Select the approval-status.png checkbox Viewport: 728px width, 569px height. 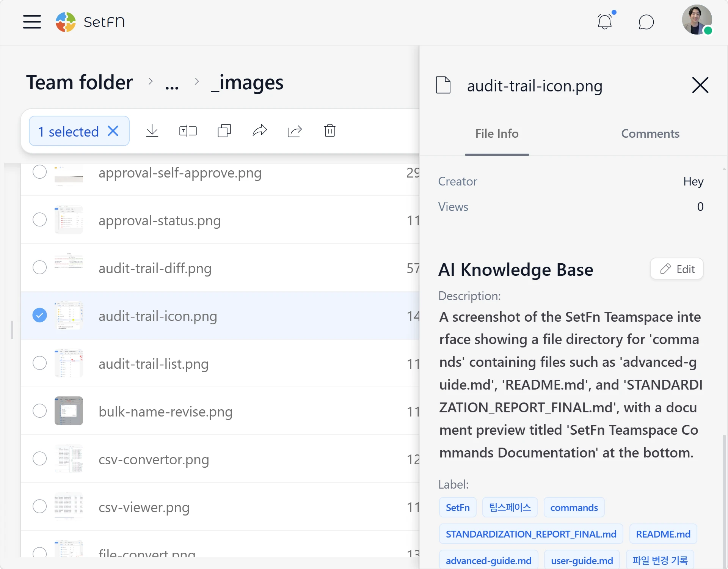pyautogui.click(x=39, y=220)
